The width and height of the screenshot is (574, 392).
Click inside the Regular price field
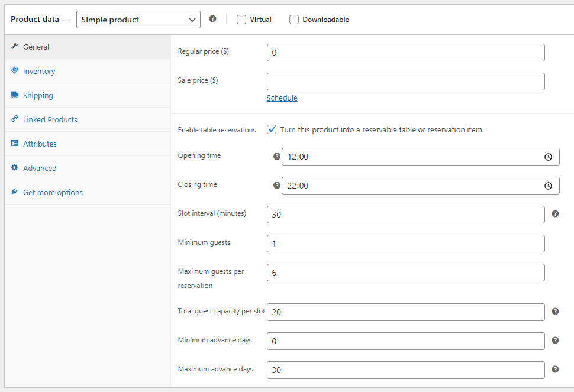[x=405, y=52]
